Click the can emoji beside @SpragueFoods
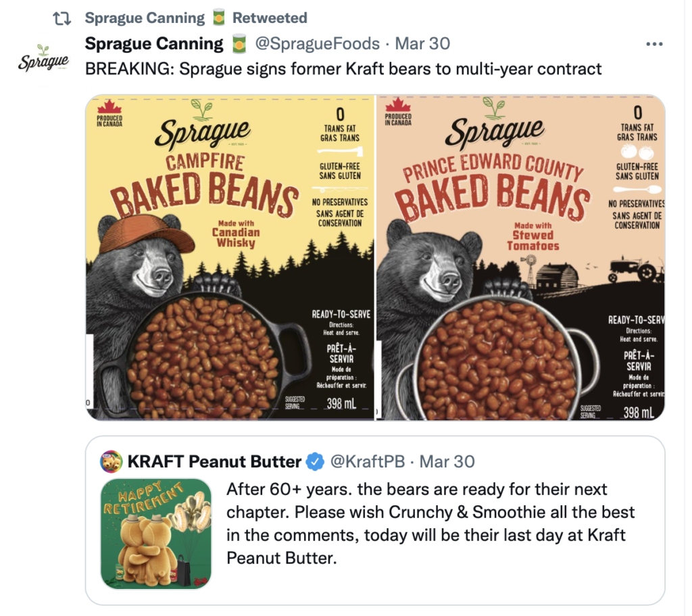The height and width of the screenshot is (616, 692). pos(239,45)
